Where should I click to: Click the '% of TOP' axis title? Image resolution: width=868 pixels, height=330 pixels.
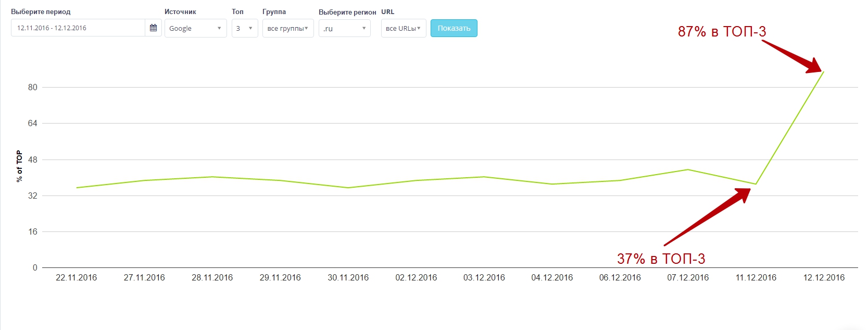click(x=19, y=166)
